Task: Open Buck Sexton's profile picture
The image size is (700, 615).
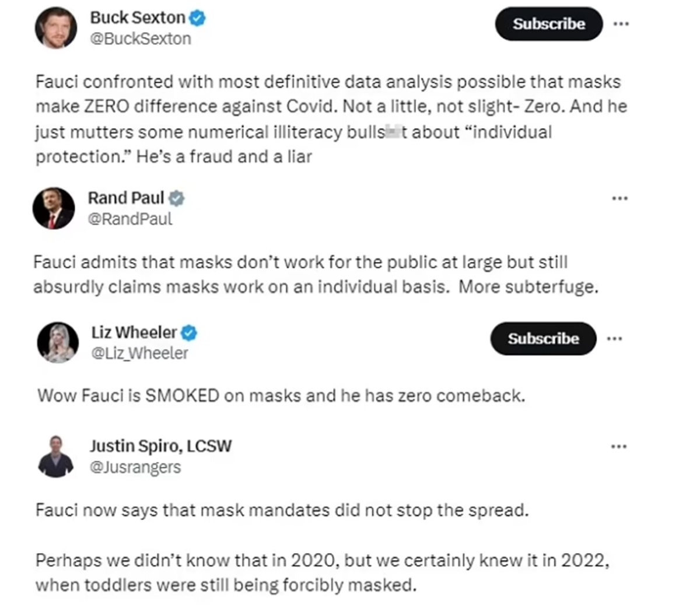Action: pos(56,27)
